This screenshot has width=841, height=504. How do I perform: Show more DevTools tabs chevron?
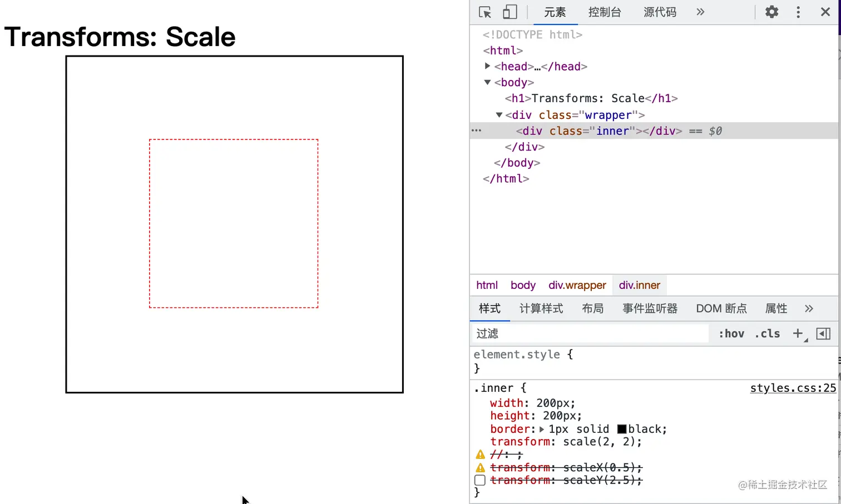[700, 12]
